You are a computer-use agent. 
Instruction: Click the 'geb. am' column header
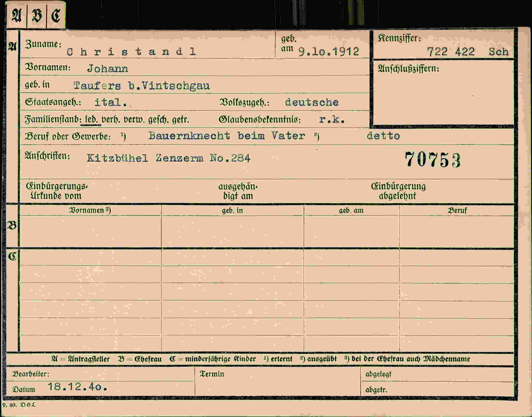[x=351, y=210]
